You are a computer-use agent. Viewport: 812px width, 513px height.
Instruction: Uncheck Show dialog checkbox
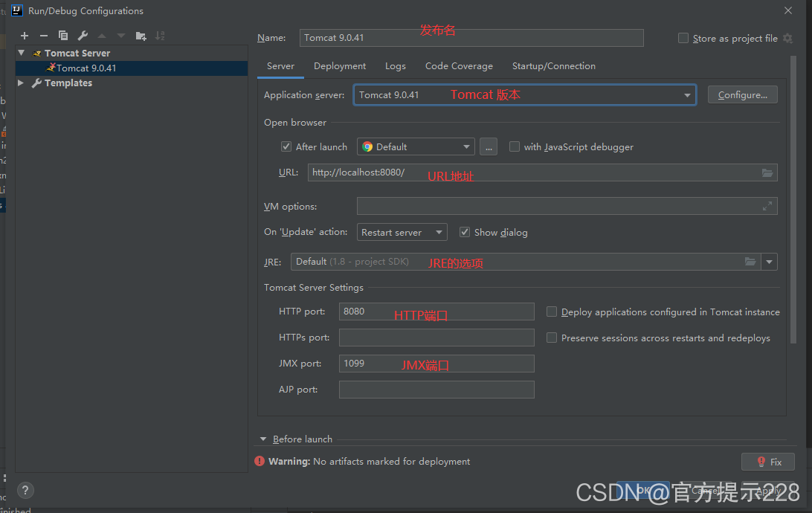465,233
